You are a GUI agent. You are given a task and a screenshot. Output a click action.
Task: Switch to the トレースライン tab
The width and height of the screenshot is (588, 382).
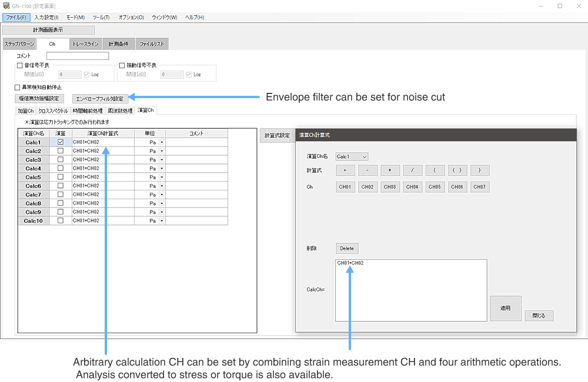tap(86, 44)
